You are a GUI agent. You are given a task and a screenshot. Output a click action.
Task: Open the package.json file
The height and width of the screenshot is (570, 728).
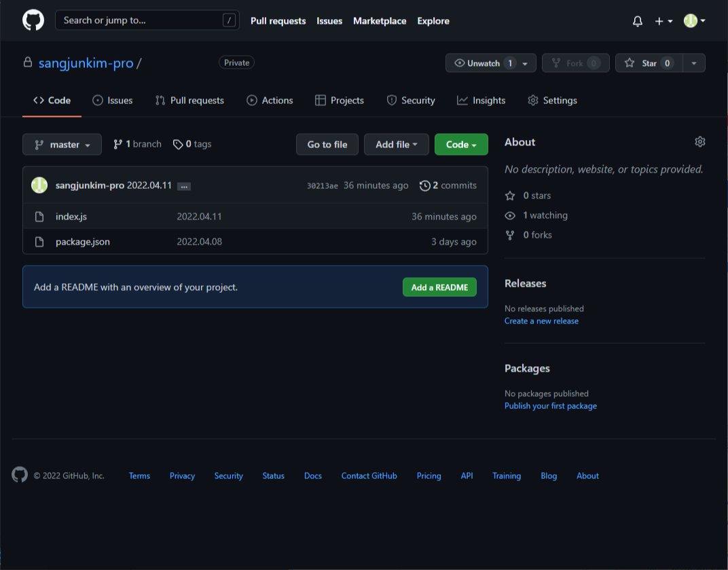[83, 242]
